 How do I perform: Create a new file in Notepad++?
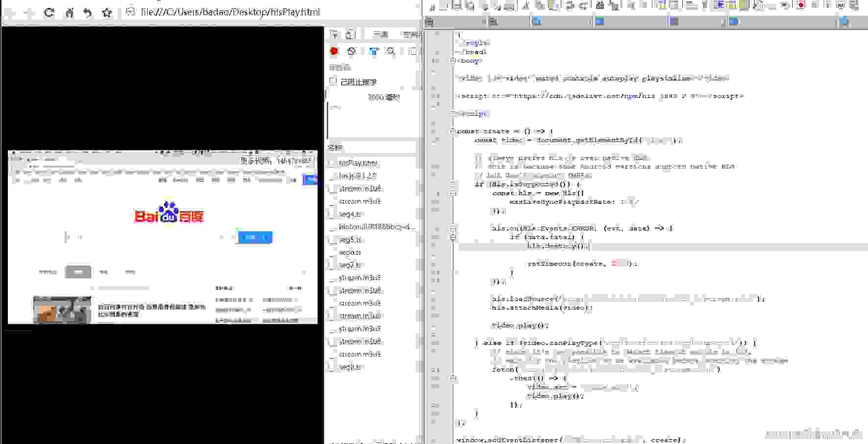[x=432, y=6]
